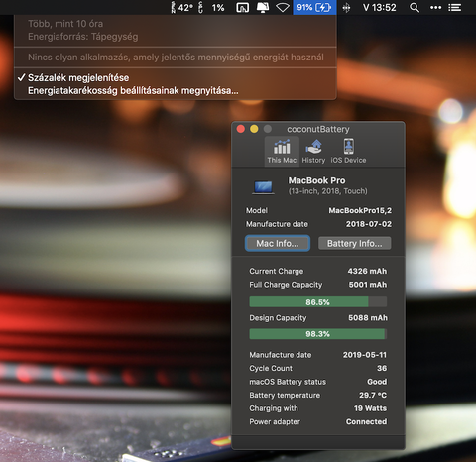Click the 1% CPU usage indicator
Viewport: 476px width, 462px height.
[214, 7]
